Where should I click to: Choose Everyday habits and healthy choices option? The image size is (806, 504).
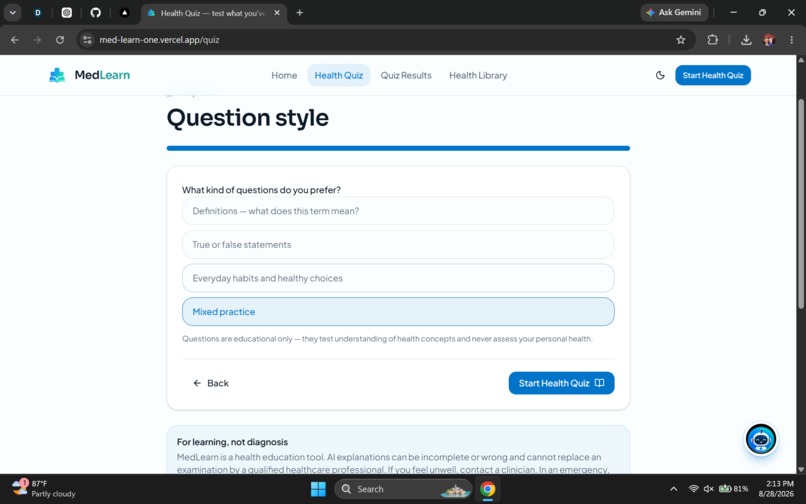(x=398, y=278)
